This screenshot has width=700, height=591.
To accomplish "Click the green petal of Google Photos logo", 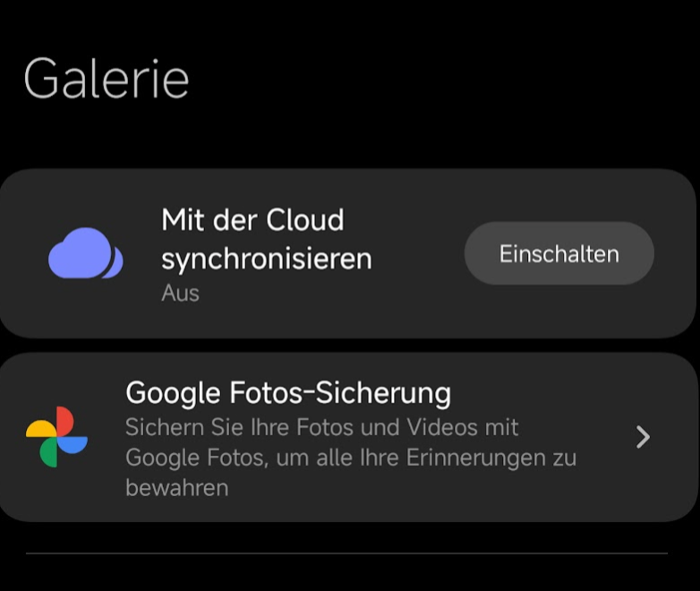I will point(48,452).
